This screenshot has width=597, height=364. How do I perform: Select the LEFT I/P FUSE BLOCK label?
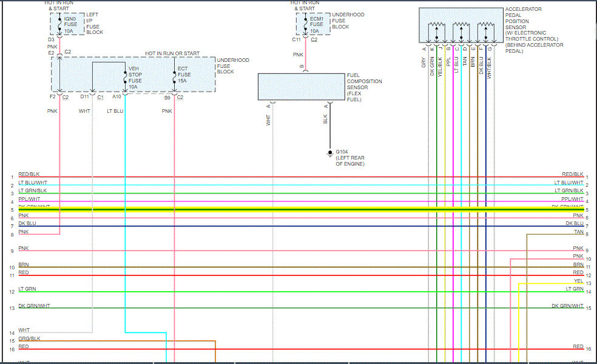coord(95,23)
